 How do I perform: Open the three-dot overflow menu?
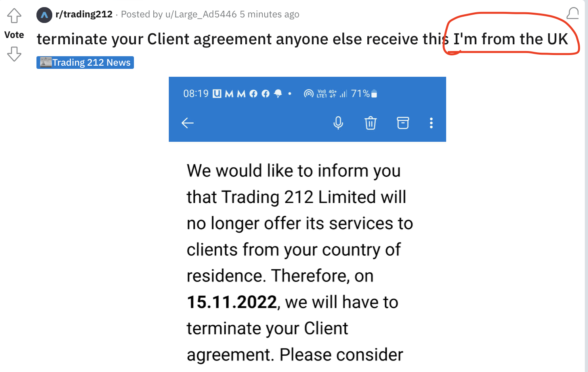[431, 123]
